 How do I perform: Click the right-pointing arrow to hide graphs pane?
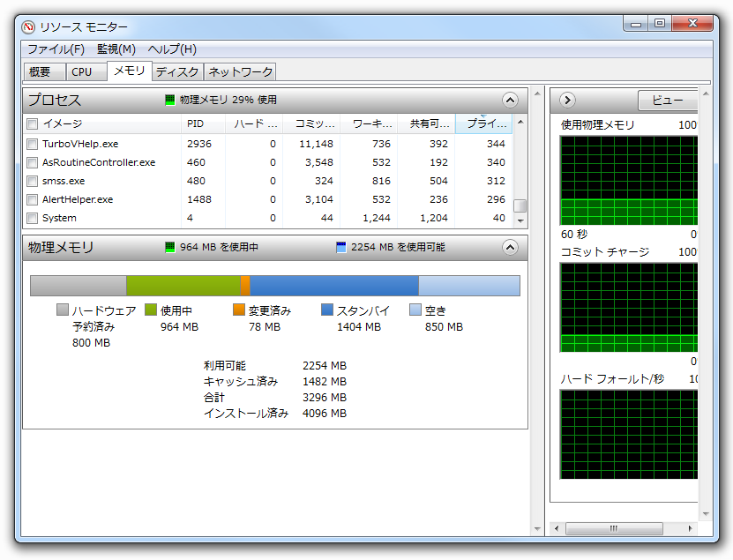pos(567,100)
